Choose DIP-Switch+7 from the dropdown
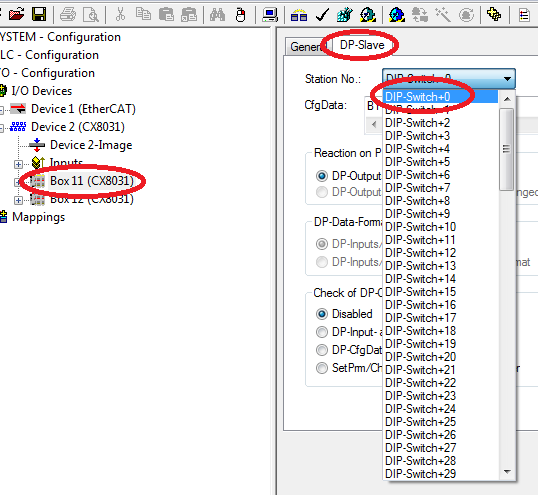The width and height of the screenshot is (538, 495). point(441,188)
